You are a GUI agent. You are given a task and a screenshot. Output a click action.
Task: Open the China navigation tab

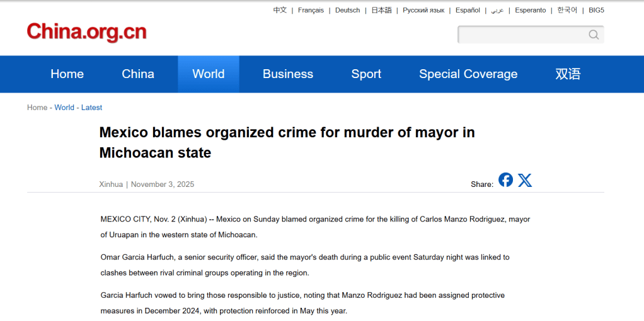click(138, 74)
